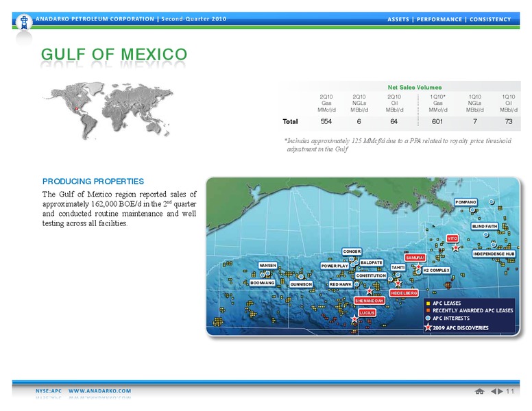This screenshot has width=532, height=411.
Task: Click the Nansen APC interest circle marker
Action: tap(267, 273)
